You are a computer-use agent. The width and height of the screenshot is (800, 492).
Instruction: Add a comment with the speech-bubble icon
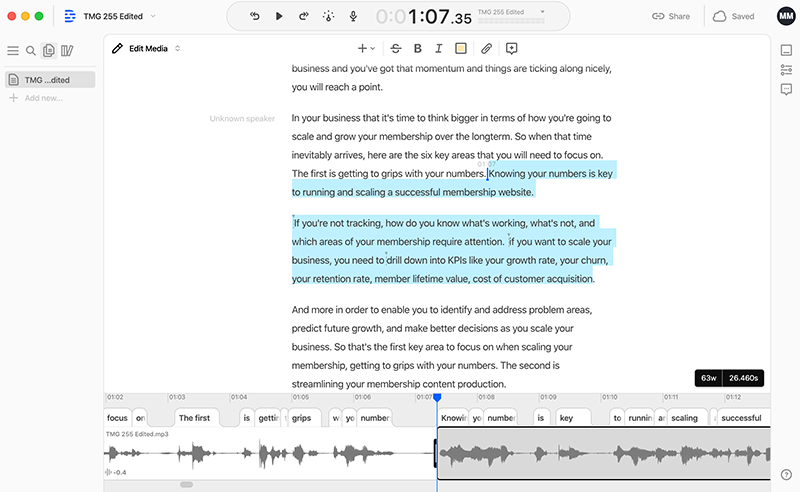click(512, 48)
